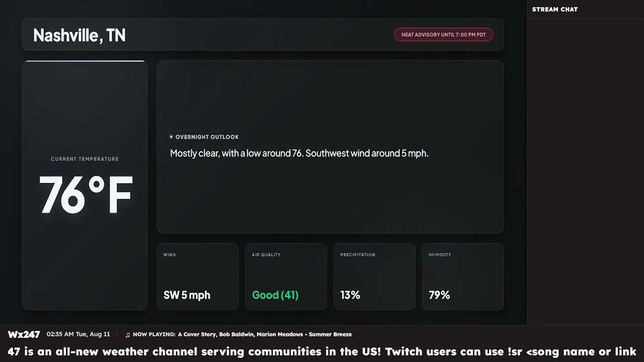Click the Overnight Outlook heading
Viewport: 644px width, 362px height.
coord(207,137)
